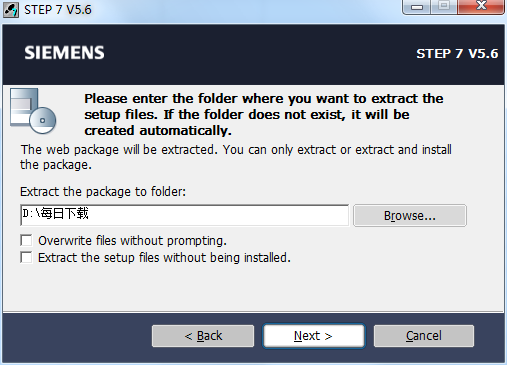Click the Overwrite files without prompting label
507x365 pixels.
pos(132,241)
